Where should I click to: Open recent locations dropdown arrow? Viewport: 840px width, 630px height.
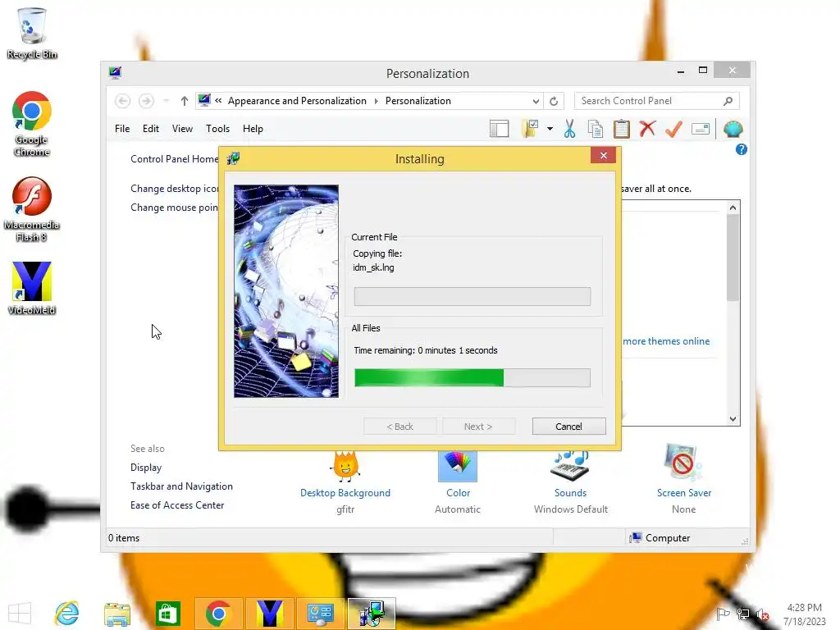point(166,101)
